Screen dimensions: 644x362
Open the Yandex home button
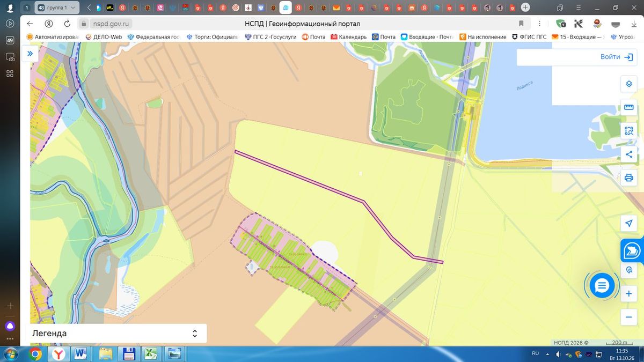48,24
